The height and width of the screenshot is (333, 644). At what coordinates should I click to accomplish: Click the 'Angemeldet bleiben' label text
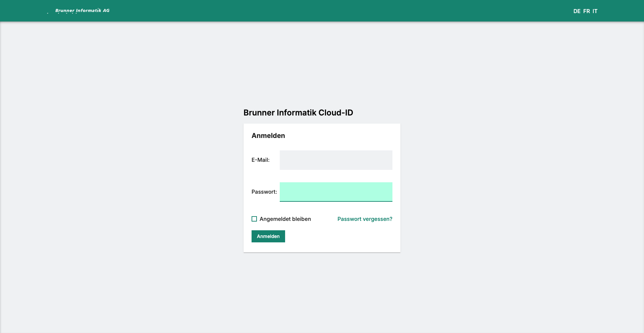click(x=285, y=219)
